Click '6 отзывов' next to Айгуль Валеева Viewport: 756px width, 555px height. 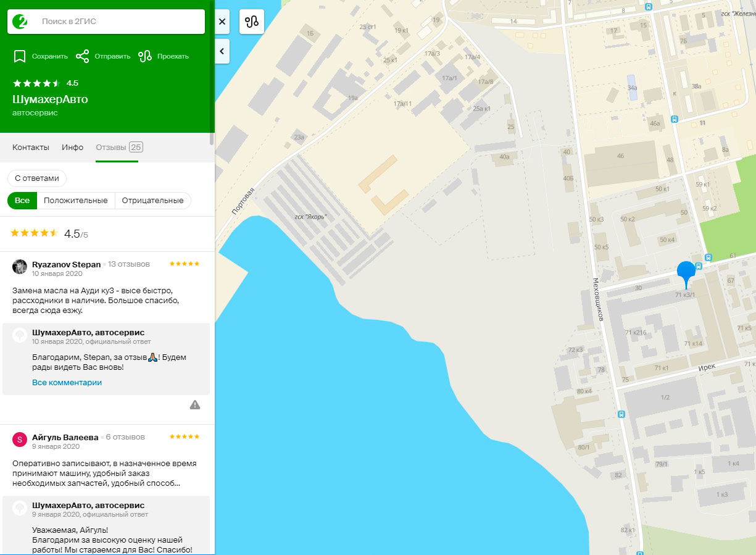(125, 437)
